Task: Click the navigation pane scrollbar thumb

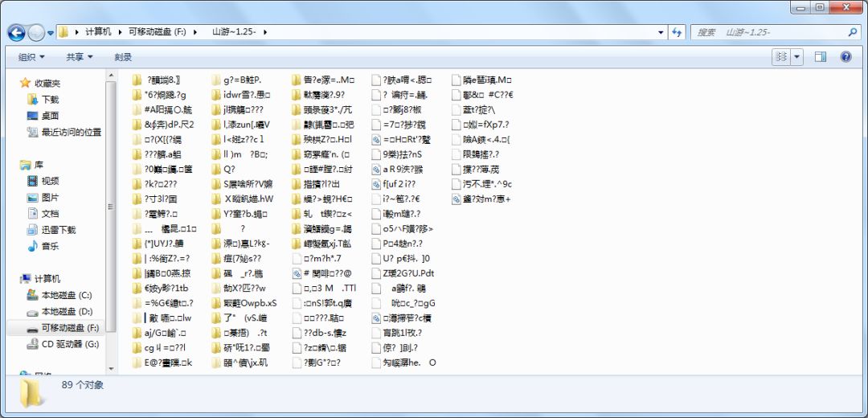Action: tap(111, 206)
